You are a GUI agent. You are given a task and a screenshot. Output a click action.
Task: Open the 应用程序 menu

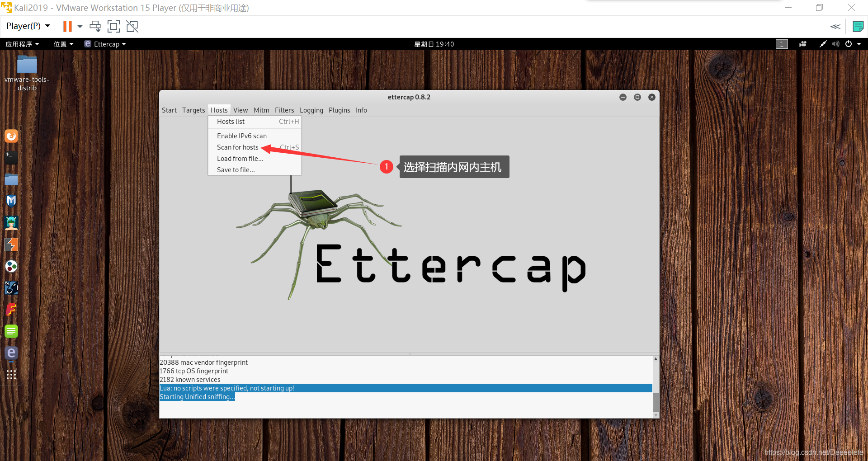pos(22,44)
